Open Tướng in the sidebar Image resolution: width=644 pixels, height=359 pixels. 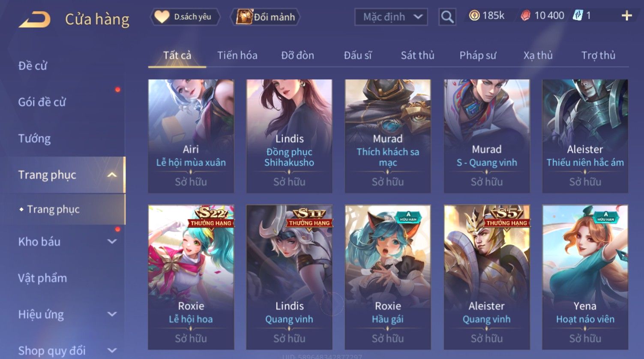[x=34, y=139]
